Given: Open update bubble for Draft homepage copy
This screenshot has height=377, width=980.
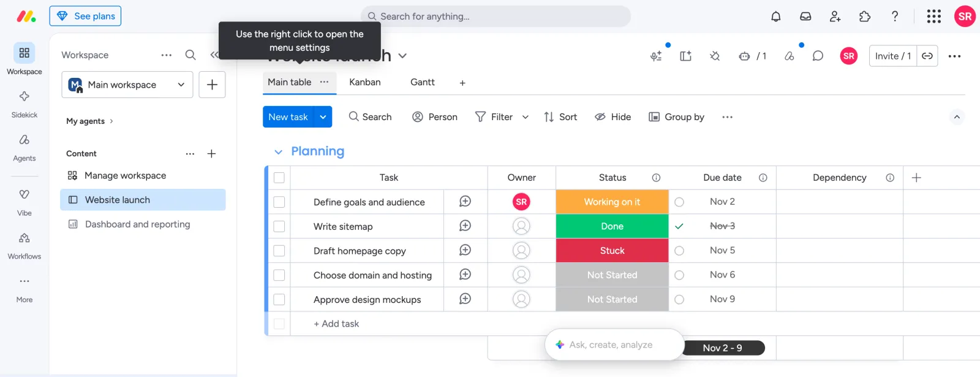Looking at the screenshot, I should (466, 251).
